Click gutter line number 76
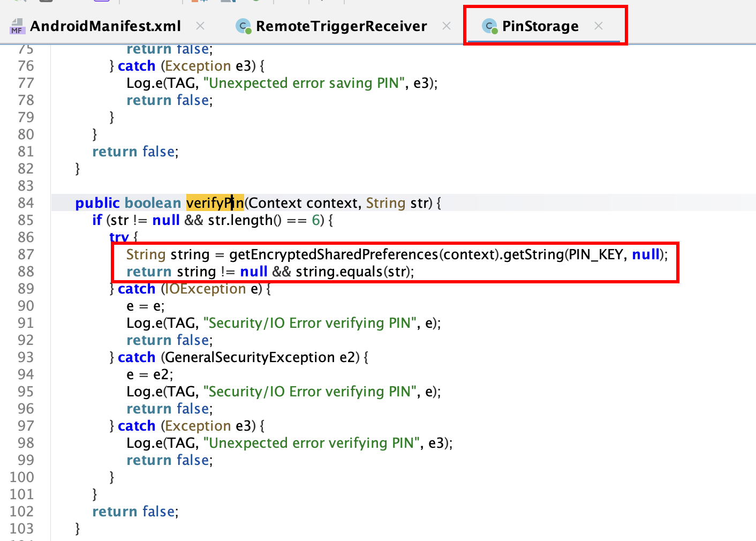Viewport: 756px width, 541px height. point(26,66)
